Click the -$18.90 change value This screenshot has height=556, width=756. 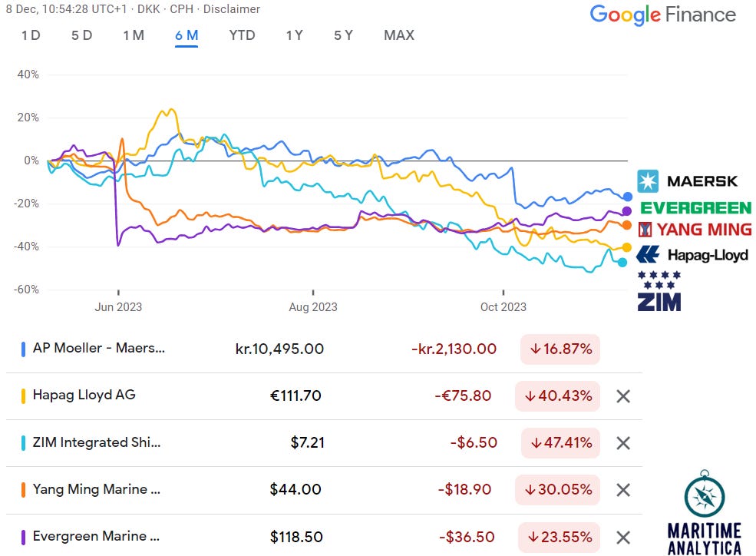[x=465, y=489]
